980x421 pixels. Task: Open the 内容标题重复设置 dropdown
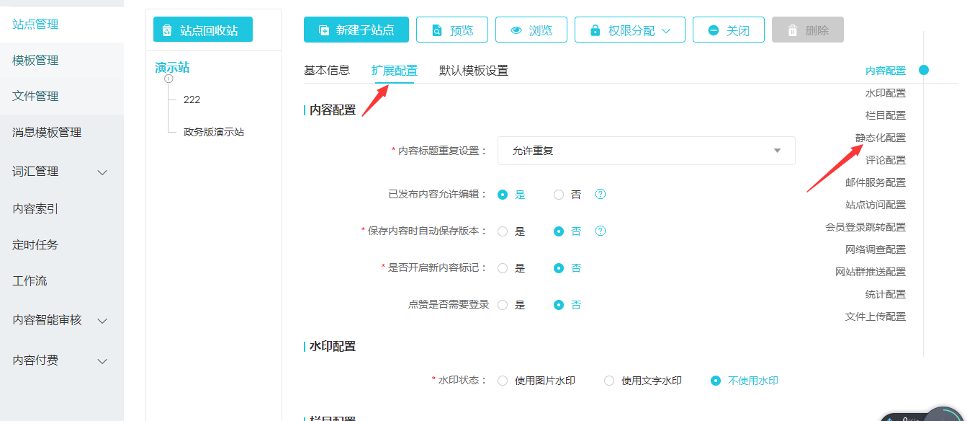click(646, 151)
